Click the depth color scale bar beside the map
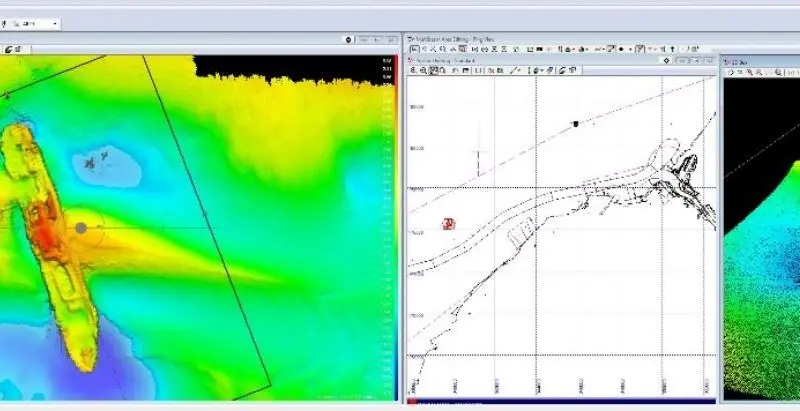 [396, 227]
